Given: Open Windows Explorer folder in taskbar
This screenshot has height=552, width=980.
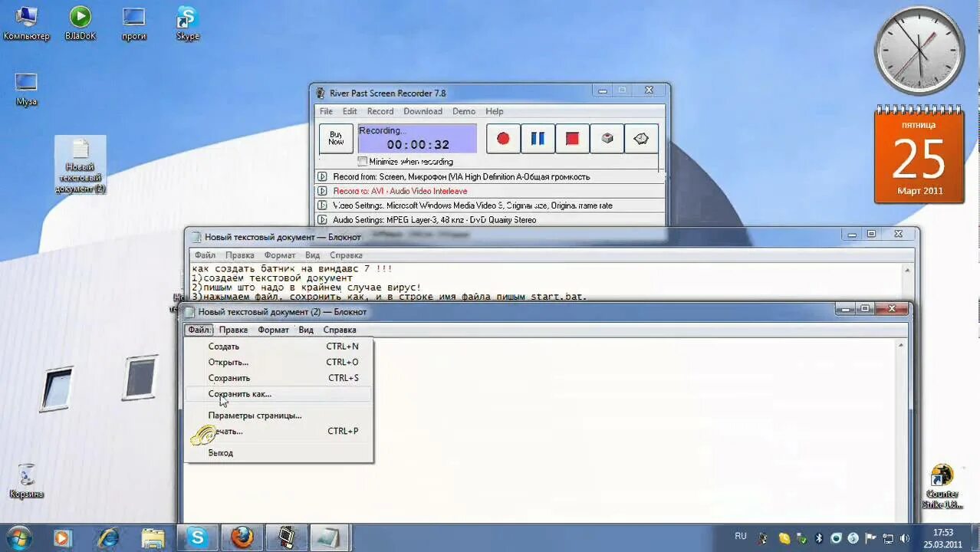Looking at the screenshot, I should (x=153, y=537).
